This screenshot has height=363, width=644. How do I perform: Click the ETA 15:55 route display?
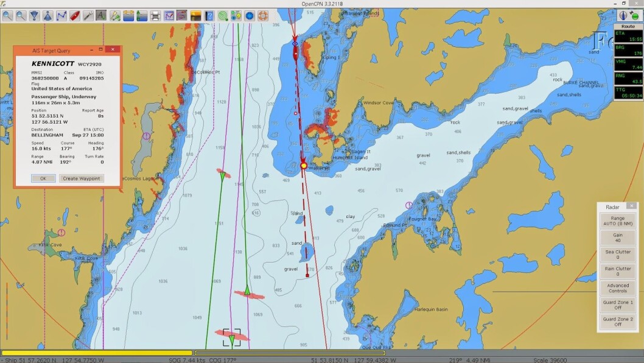coord(628,36)
